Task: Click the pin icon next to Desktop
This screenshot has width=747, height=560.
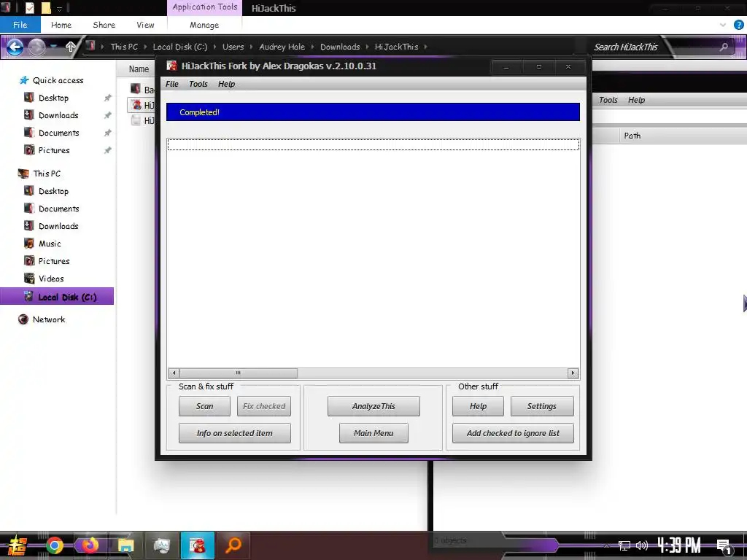Action: tap(108, 98)
